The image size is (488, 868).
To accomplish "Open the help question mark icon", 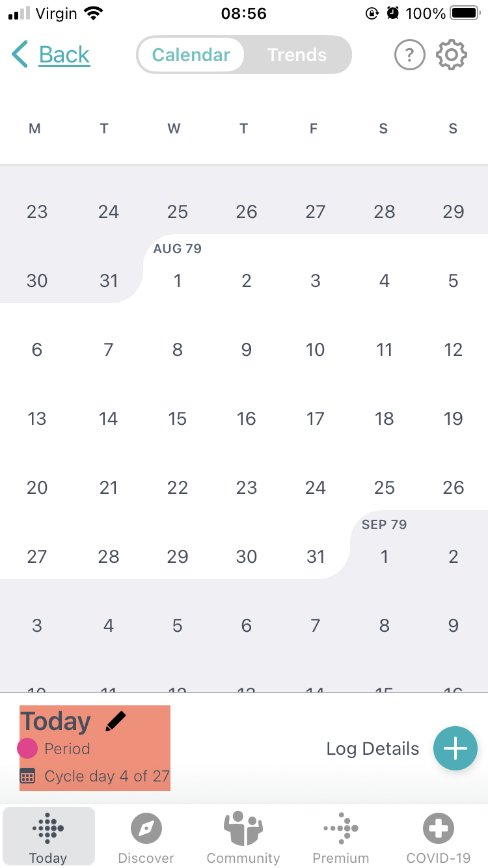I will coord(409,55).
